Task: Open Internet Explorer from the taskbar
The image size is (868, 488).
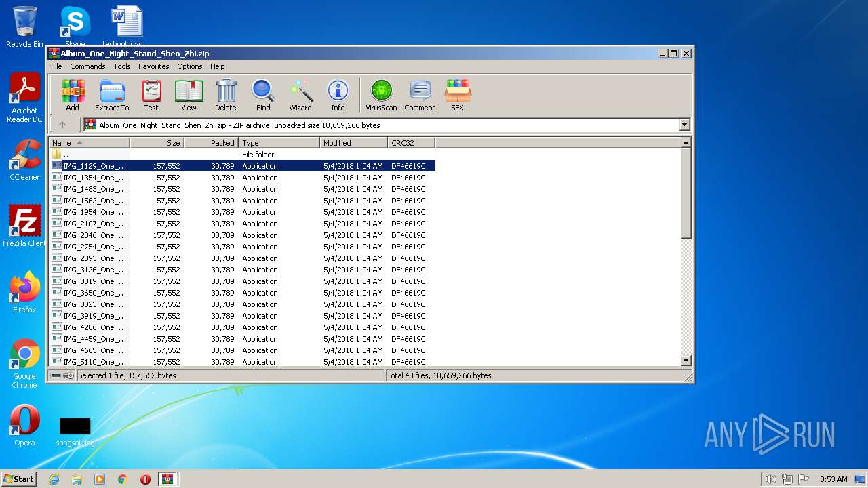Action: 54,479
